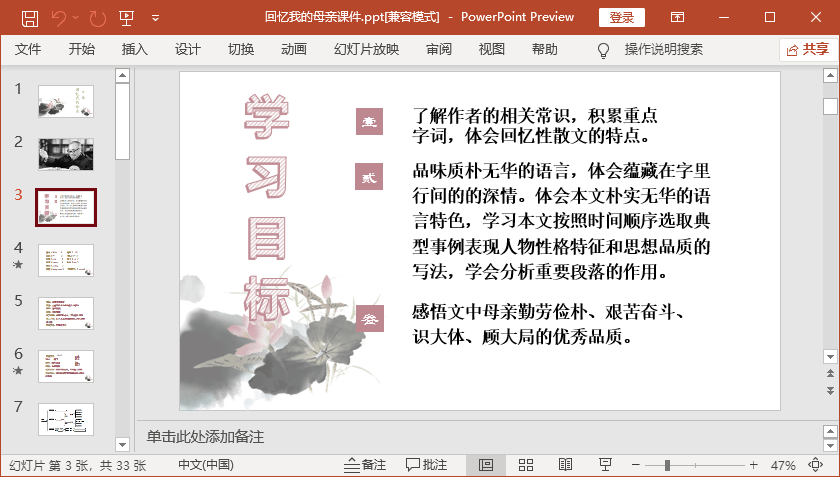This screenshot has height=477, width=840.
Task: Click the 登录 sign-in button
Action: click(x=621, y=17)
